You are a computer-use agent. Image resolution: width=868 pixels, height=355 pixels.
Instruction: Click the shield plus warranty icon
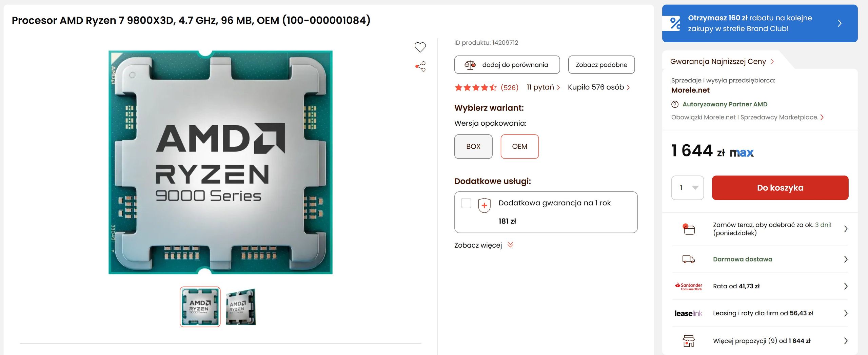click(x=484, y=205)
